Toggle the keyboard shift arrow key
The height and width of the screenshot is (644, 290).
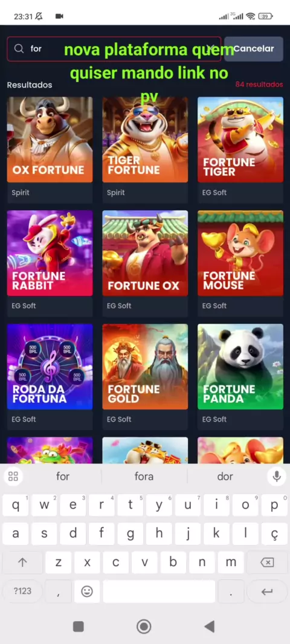click(22, 562)
